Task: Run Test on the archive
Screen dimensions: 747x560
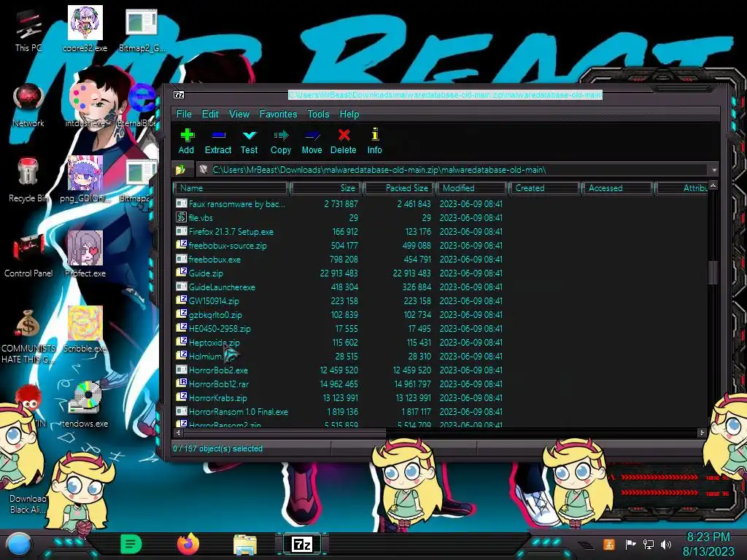Action: (249, 141)
